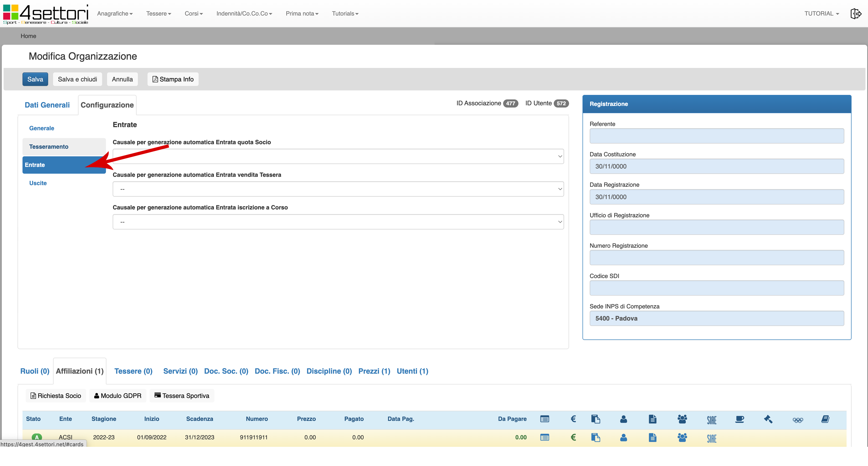Open Causale Entrata quota Socio dropdown

click(338, 156)
